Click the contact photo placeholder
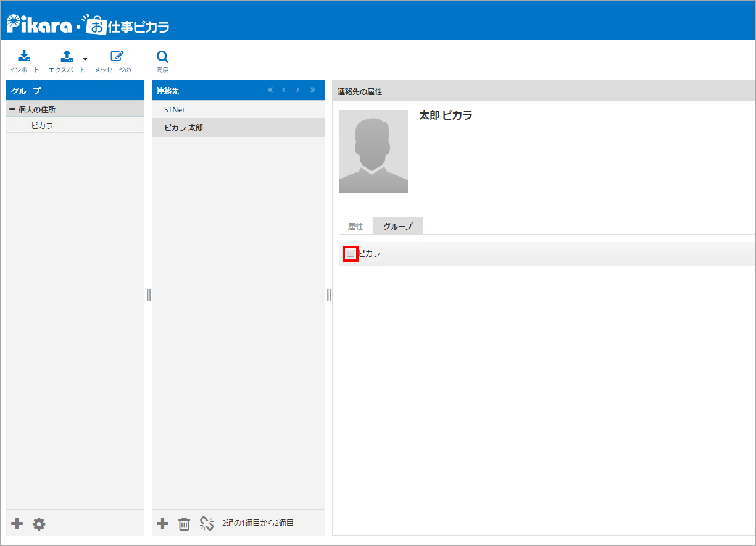This screenshot has height=546, width=756. pos(373,151)
